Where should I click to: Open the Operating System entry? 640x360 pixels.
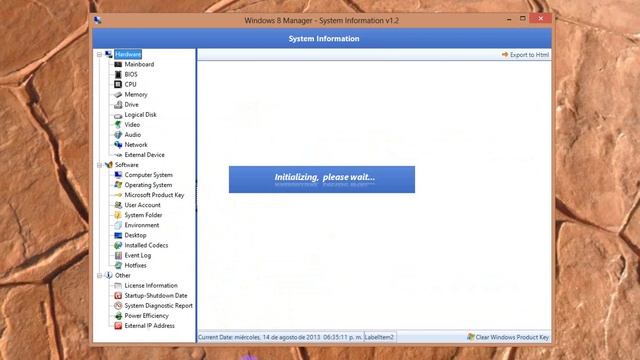[148, 185]
